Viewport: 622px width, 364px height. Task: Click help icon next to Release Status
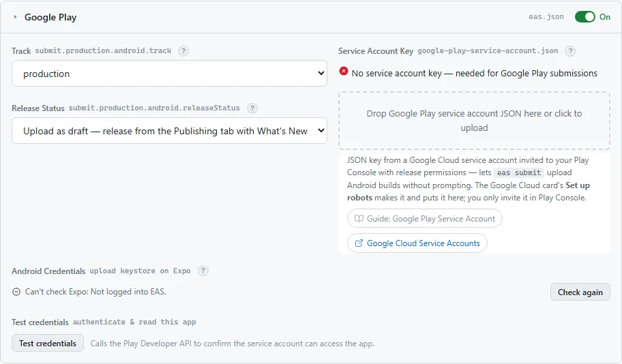[252, 108]
